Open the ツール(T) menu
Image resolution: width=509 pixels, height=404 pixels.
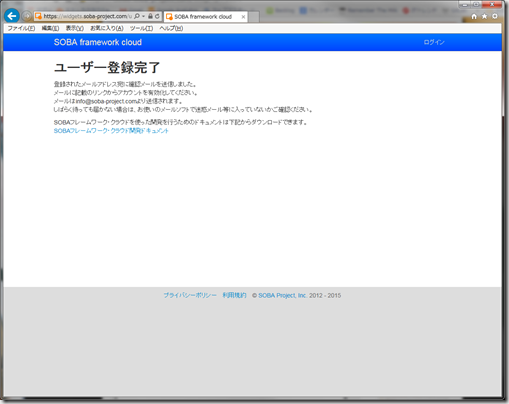(141, 28)
